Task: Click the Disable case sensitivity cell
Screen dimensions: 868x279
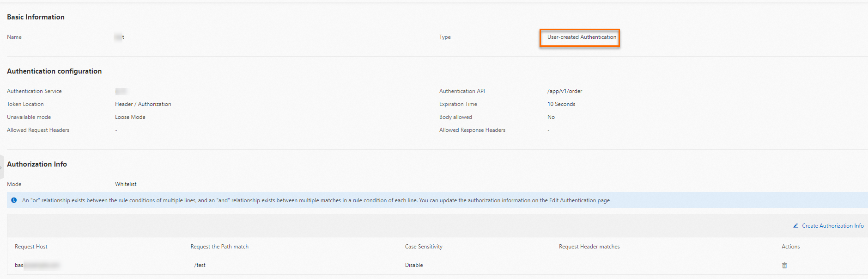Action: tap(414, 265)
